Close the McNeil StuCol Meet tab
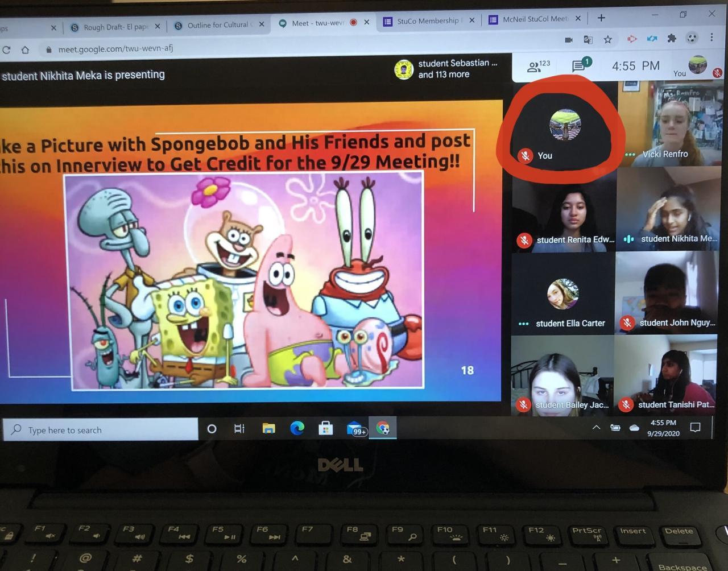Image resolution: width=728 pixels, height=571 pixels. [578, 18]
